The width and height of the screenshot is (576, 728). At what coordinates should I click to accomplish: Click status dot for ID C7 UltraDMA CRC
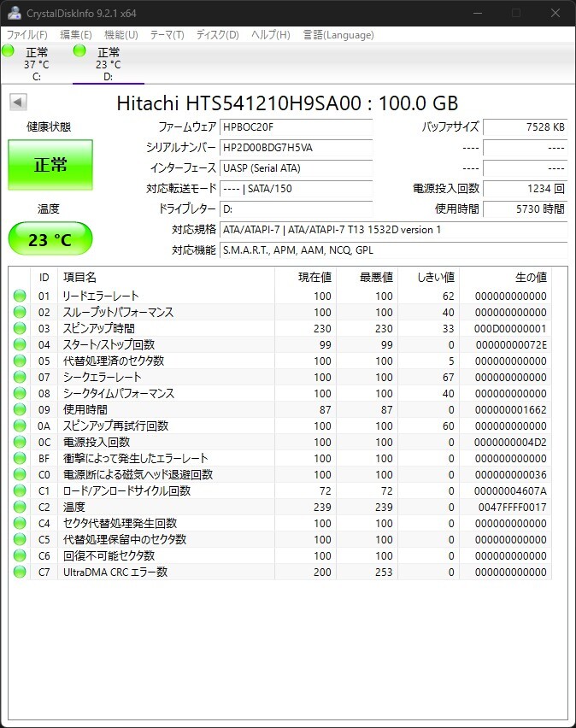pos(20,572)
